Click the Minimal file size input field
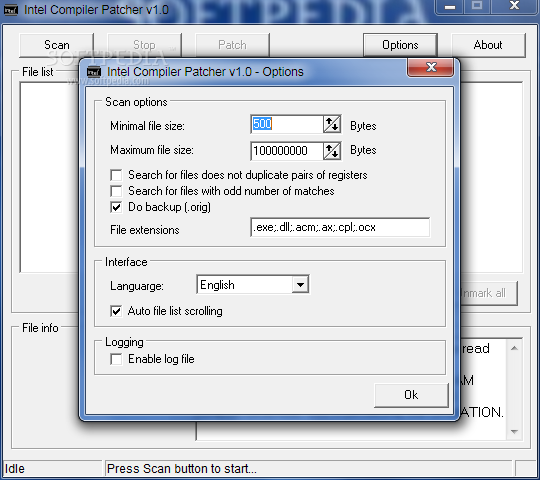540x480 pixels. pyautogui.click(x=287, y=124)
